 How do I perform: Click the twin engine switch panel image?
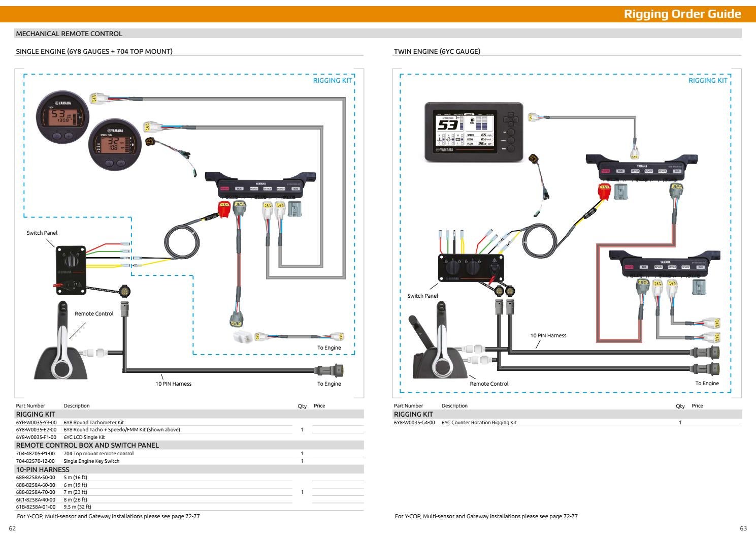(x=472, y=268)
